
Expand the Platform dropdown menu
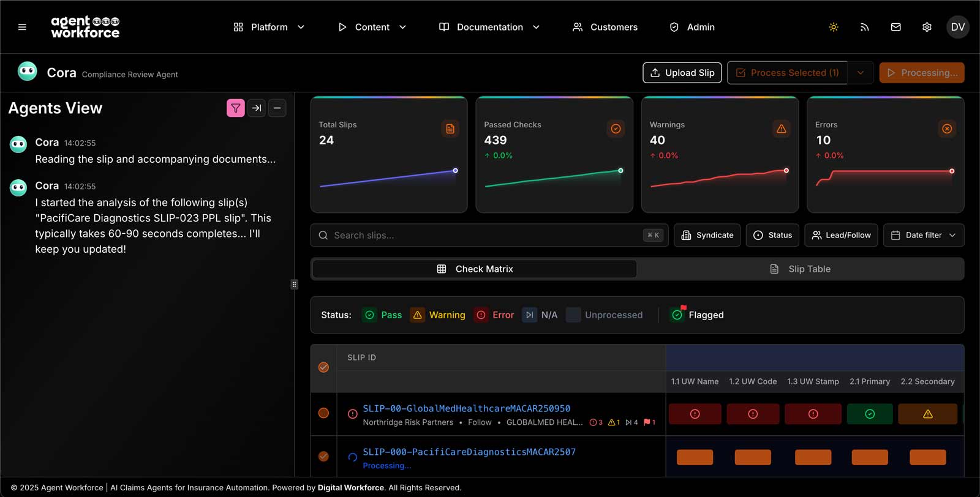pyautogui.click(x=269, y=27)
